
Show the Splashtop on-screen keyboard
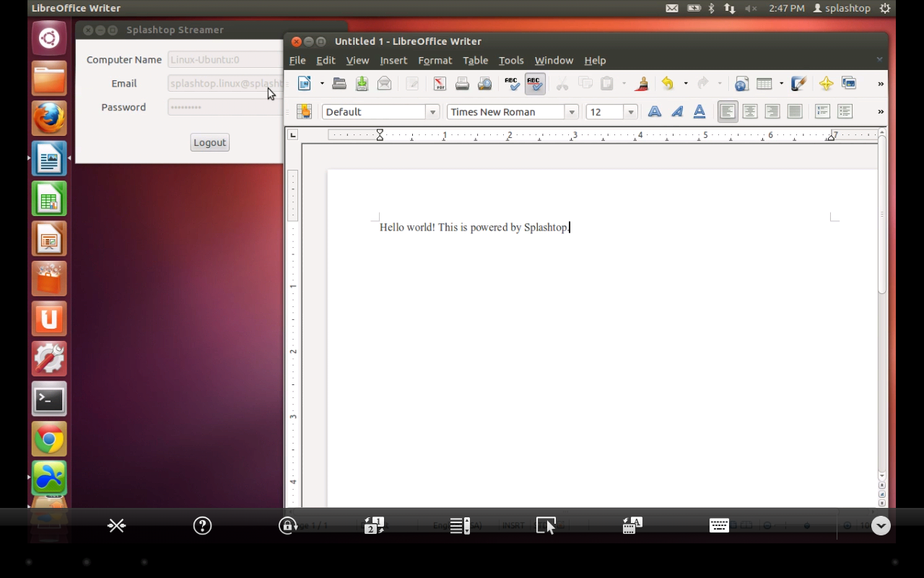pyautogui.click(x=719, y=525)
